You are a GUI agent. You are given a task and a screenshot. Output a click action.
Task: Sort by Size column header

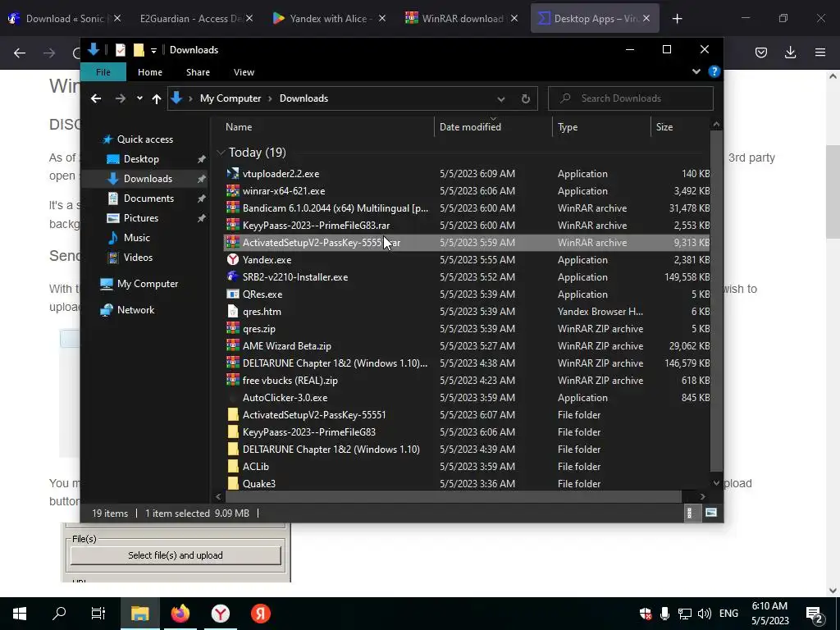pyautogui.click(x=680, y=127)
